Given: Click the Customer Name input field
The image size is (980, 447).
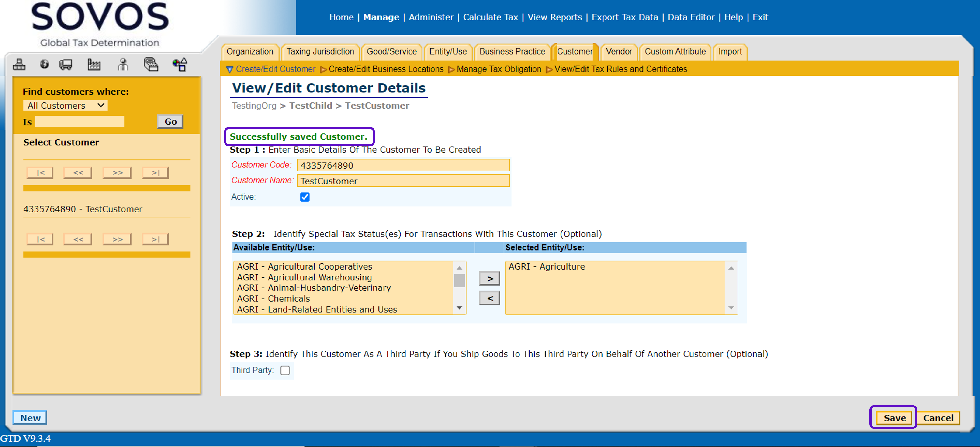Looking at the screenshot, I should coord(403,181).
